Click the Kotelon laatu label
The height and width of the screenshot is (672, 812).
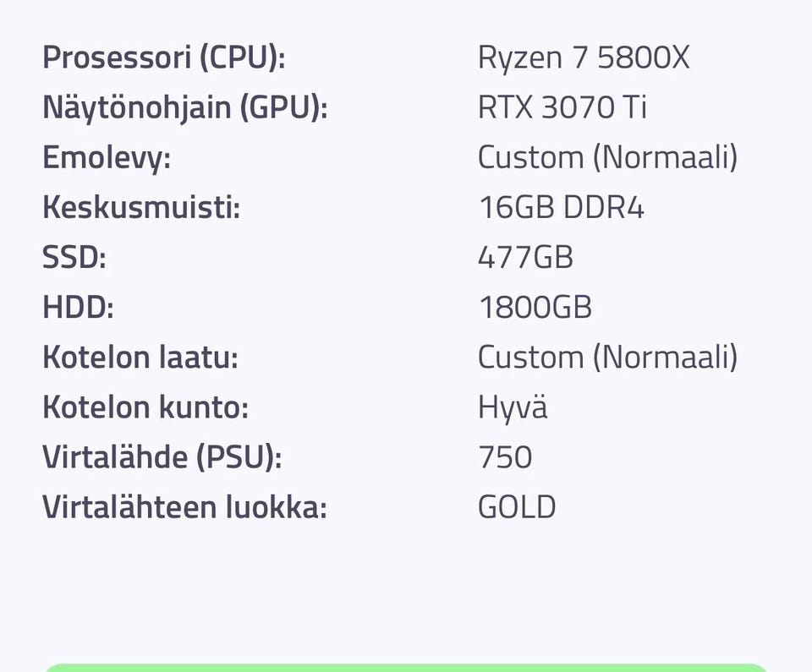(x=140, y=358)
